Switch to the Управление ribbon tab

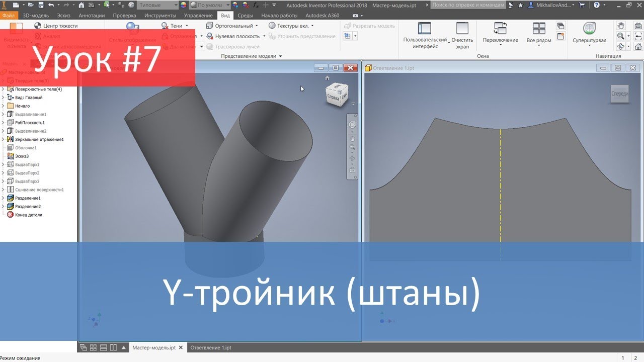(198, 16)
